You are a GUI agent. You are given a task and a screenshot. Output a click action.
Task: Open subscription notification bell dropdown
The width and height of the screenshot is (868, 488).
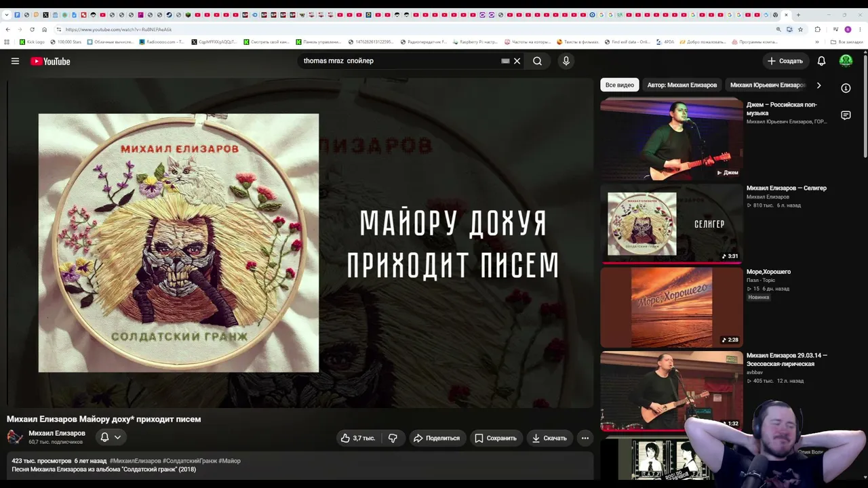(111, 437)
